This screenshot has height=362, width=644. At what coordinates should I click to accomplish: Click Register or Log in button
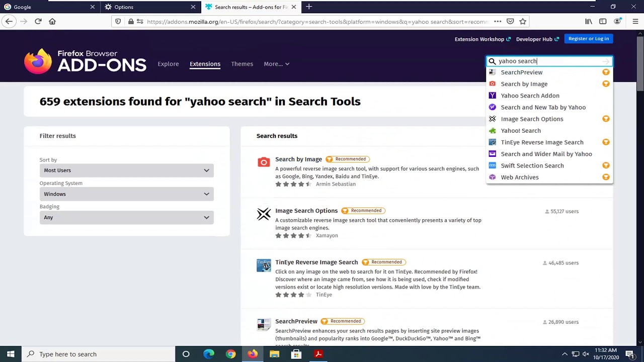(588, 39)
